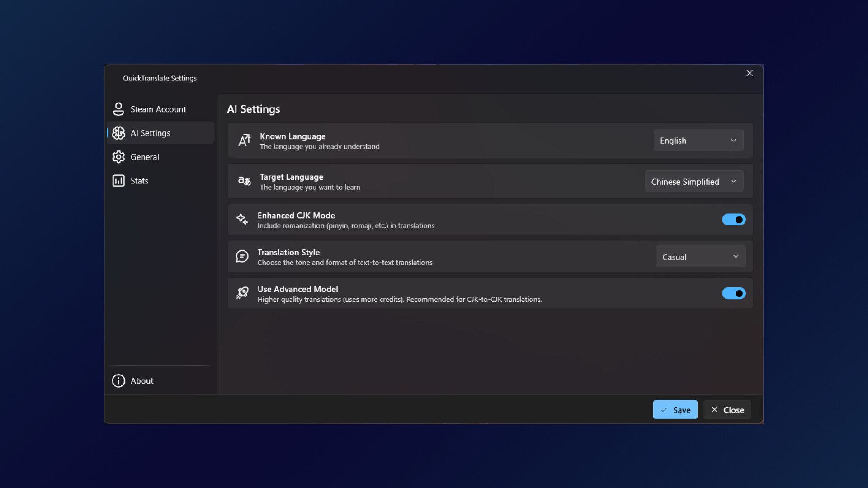Open the Stats section in the sidebar
This screenshot has height=488, width=868.
pyautogui.click(x=139, y=181)
